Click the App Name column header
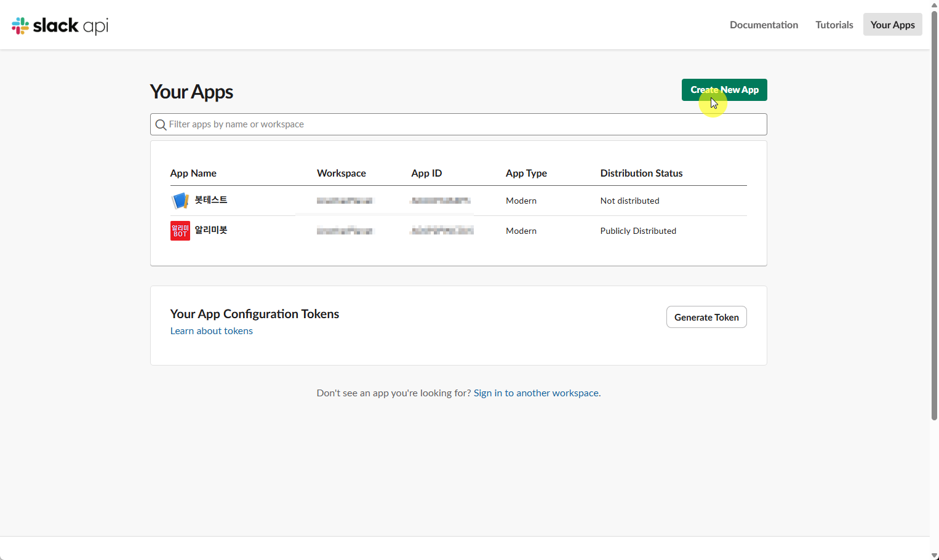 point(193,173)
